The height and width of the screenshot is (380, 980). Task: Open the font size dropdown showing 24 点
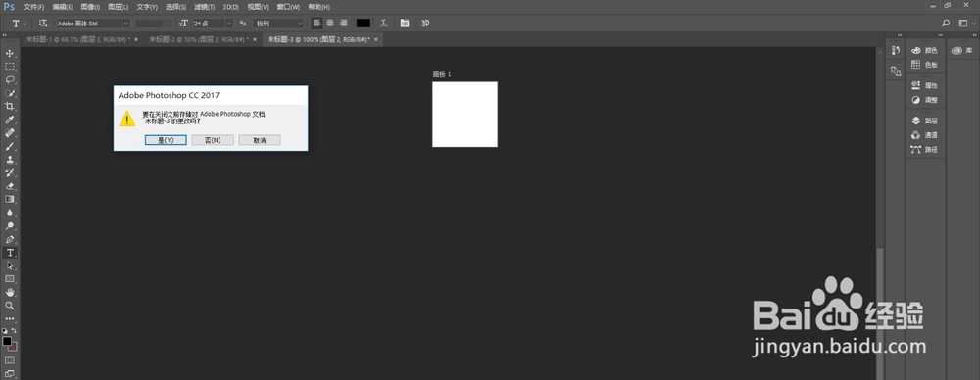click(x=213, y=24)
